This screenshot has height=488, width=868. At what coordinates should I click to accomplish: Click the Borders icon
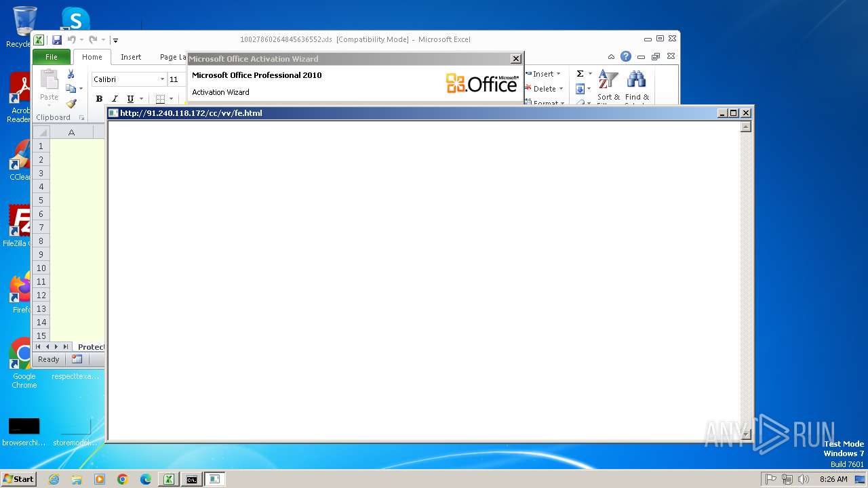[x=160, y=99]
